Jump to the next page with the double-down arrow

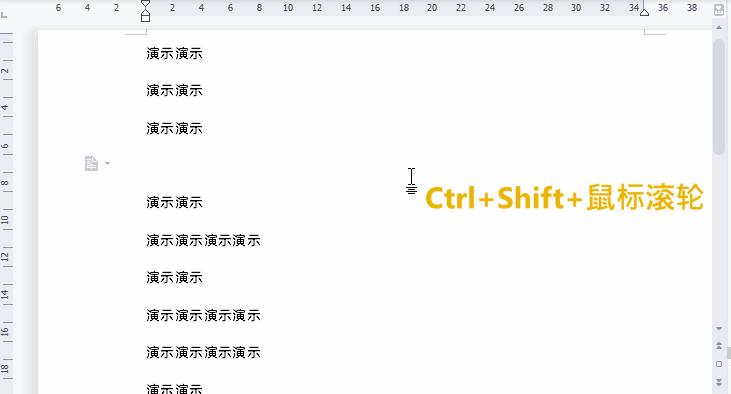coord(719,382)
